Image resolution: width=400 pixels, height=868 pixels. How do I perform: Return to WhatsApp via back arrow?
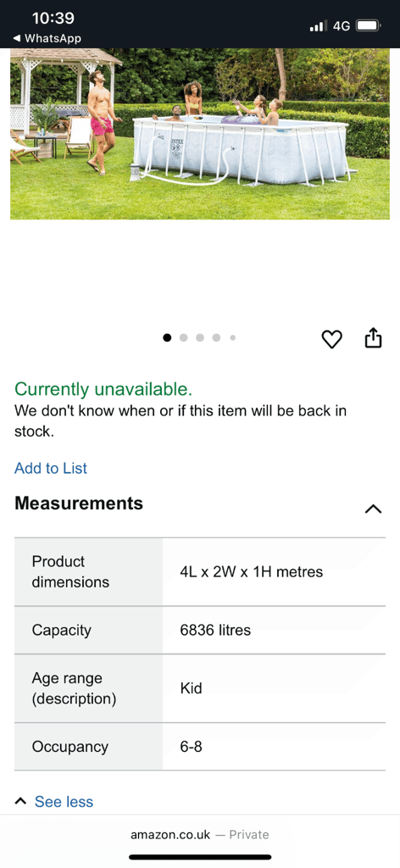click(x=47, y=38)
